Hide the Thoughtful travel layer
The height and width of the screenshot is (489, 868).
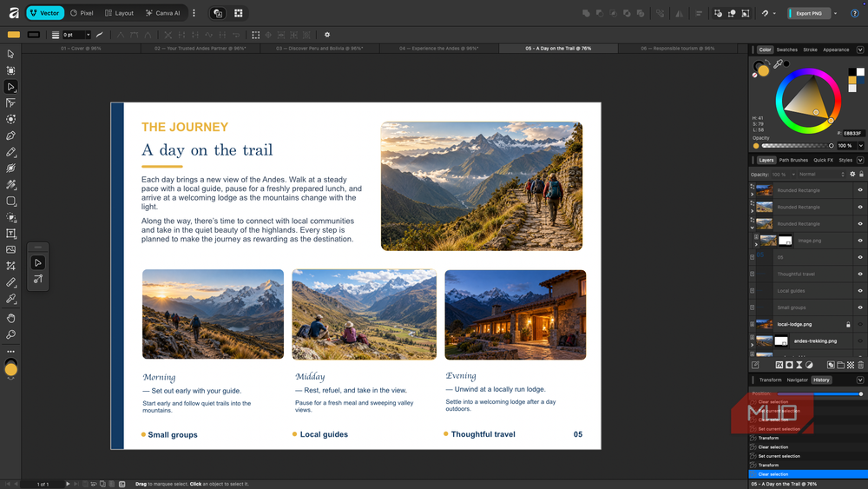click(860, 274)
